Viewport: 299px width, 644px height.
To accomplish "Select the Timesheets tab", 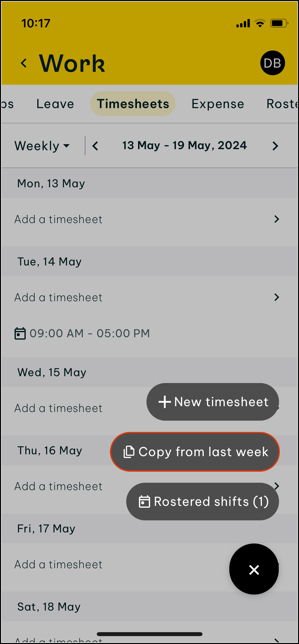I will [133, 104].
